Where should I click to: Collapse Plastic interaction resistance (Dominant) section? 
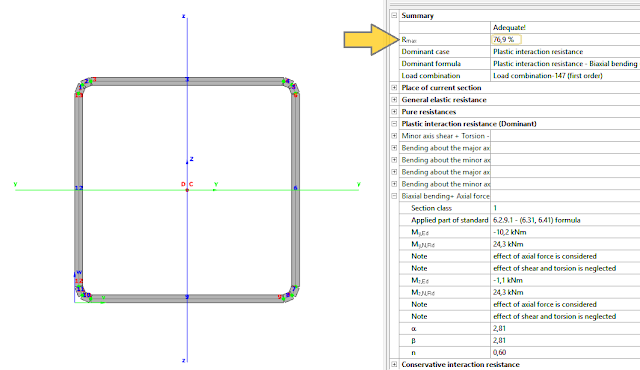click(x=394, y=124)
